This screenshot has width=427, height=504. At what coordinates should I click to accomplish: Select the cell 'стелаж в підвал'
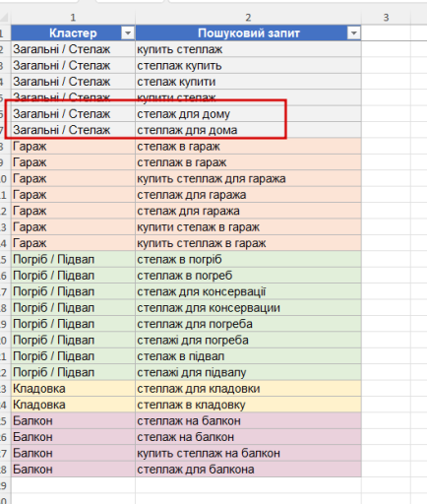click(248, 356)
